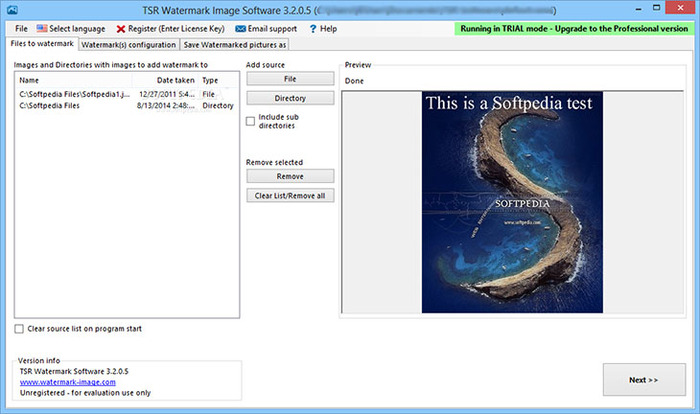Click the Directory button to add folder
The width and height of the screenshot is (700, 414).
(290, 98)
